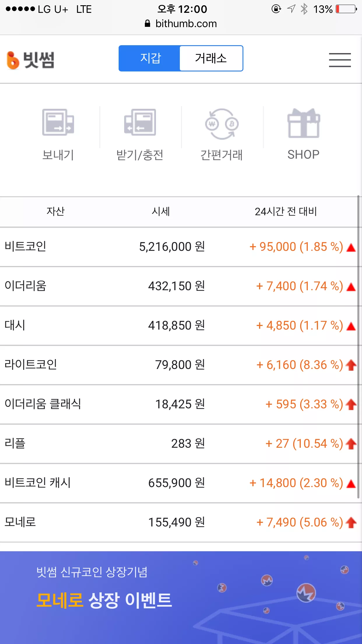Open the 모네로 상장 이벤트 banner
362x644 pixels.
[x=181, y=598]
